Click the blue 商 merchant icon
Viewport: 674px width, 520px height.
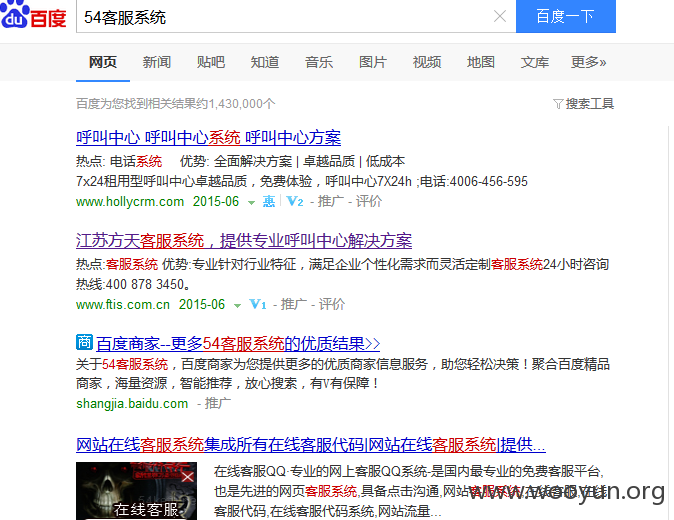(x=84, y=342)
